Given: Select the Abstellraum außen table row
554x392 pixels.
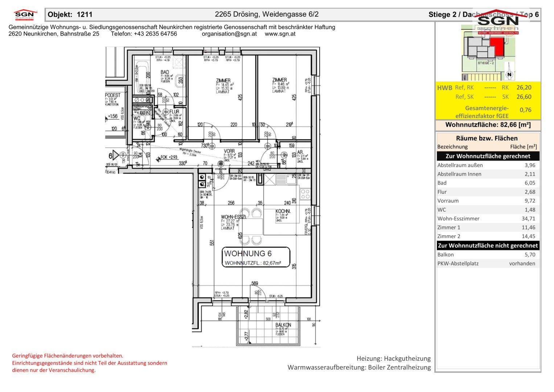Looking at the screenshot, I should [x=488, y=165].
